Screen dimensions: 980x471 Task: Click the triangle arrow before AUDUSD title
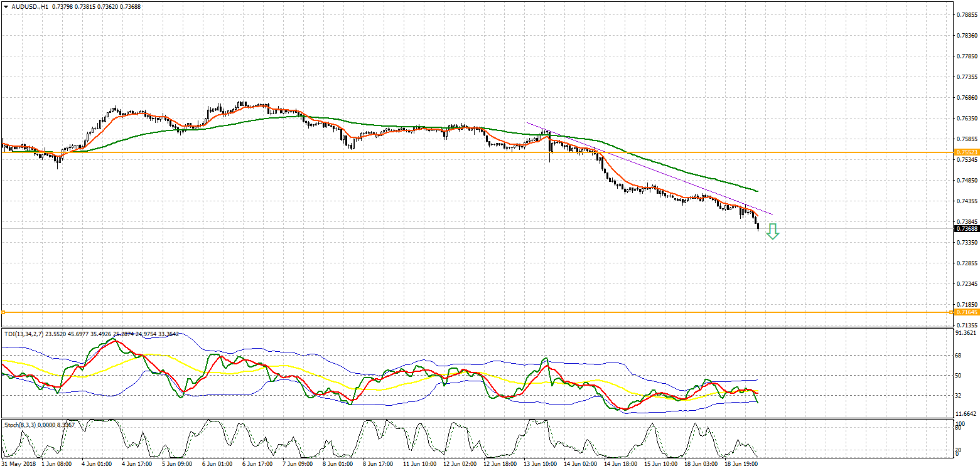(x=6, y=6)
